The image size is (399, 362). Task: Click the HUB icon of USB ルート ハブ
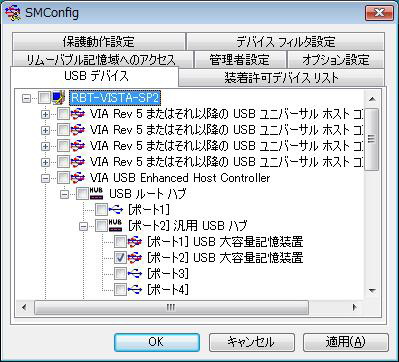pos(97,194)
